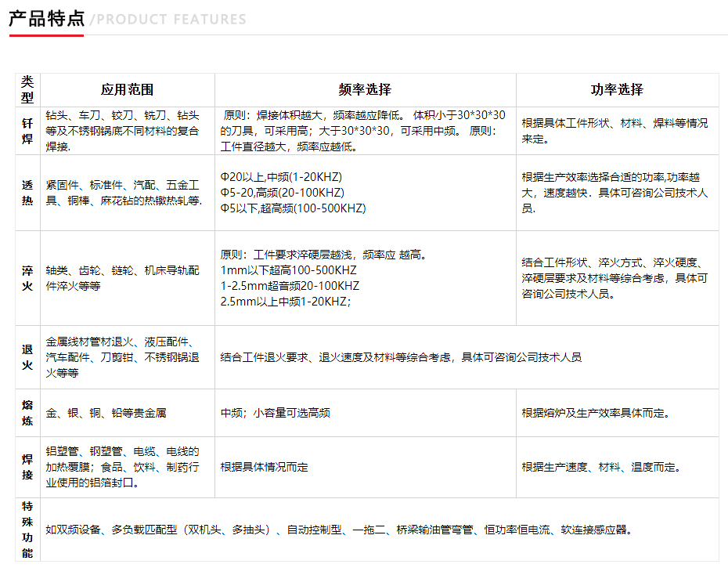Click the 钎焊 row label
The width and height of the screenshot is (728, 575).
click(27, 131)
